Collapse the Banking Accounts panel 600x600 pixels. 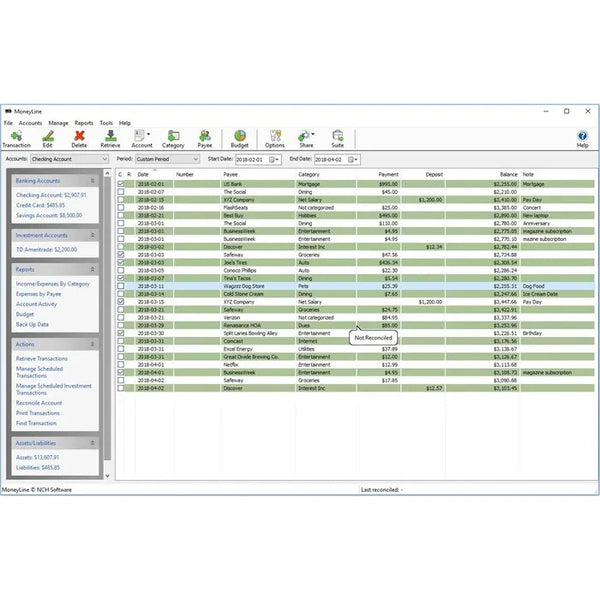(x=93, y=181)
